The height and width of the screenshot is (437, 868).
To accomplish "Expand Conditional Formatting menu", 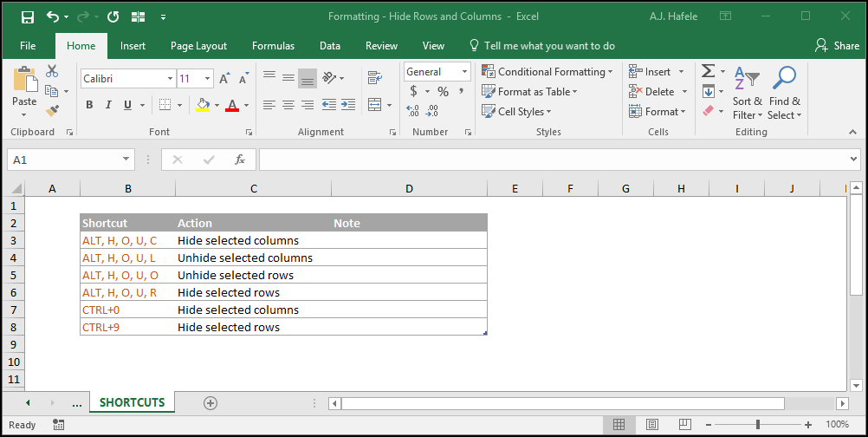I will (547, 71).
